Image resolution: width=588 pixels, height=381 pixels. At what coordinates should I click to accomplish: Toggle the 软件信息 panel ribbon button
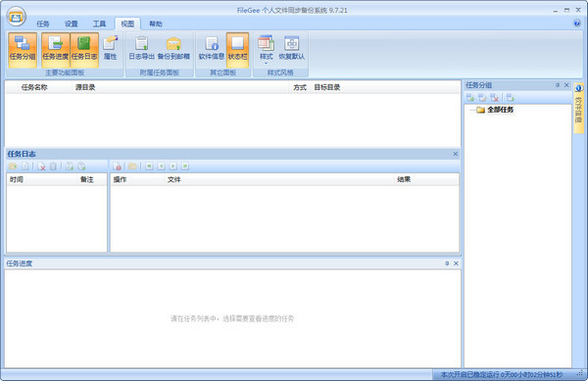tap(212, 49)
